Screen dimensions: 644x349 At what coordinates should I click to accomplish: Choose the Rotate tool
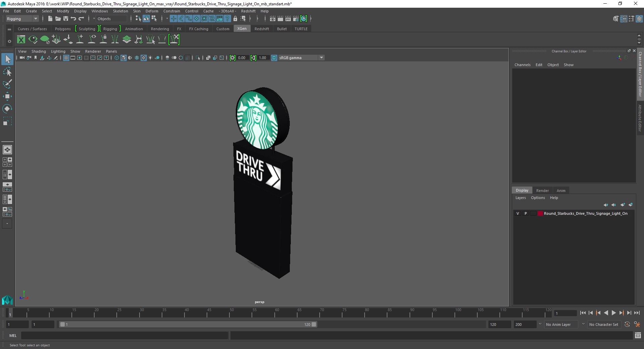click(7, 108)
